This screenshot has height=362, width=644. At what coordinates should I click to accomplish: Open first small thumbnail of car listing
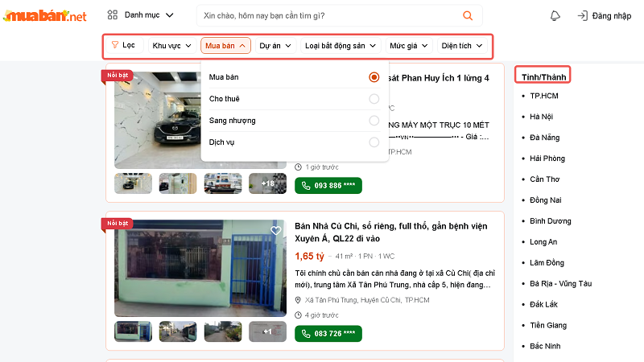[133, 183]
